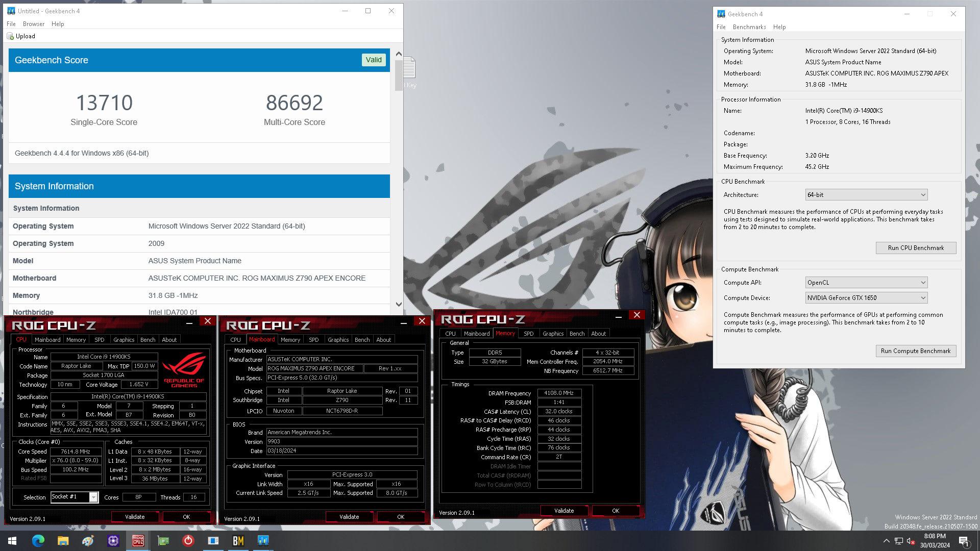Click the muted speaker volume tray icon
This screenshot has height=551, width=980.
coord(911,541)
